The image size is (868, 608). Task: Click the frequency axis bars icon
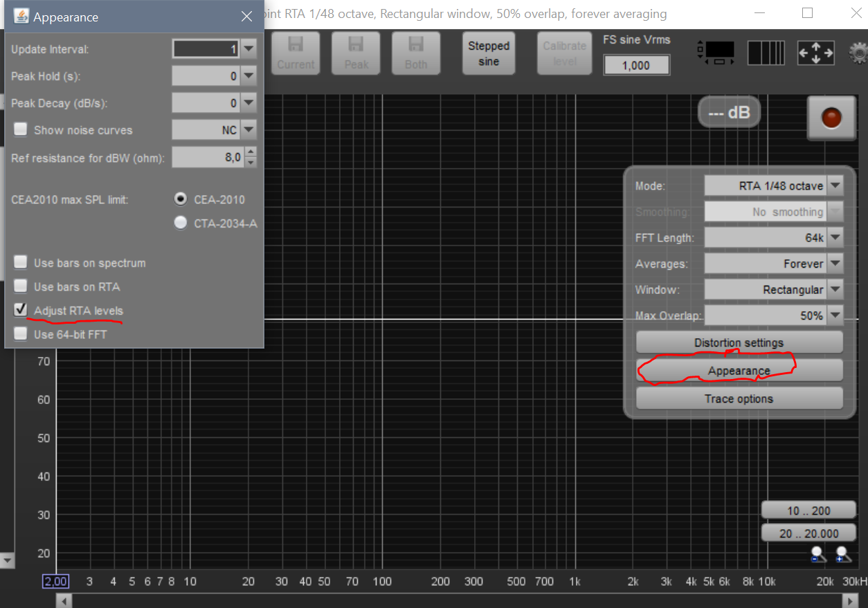[766, 53]
